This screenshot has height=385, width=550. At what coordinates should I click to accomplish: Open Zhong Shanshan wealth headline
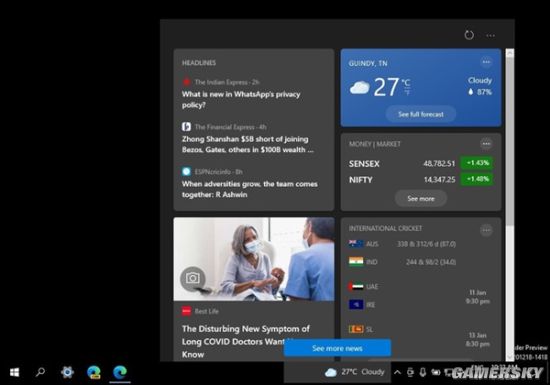click(248, 144)
